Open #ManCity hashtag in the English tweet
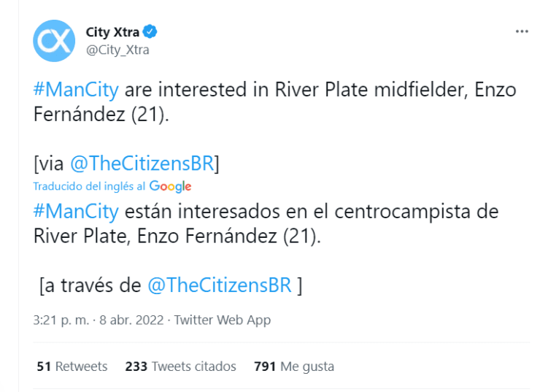This screenshot has width=540, height=392. coord(75,91)
